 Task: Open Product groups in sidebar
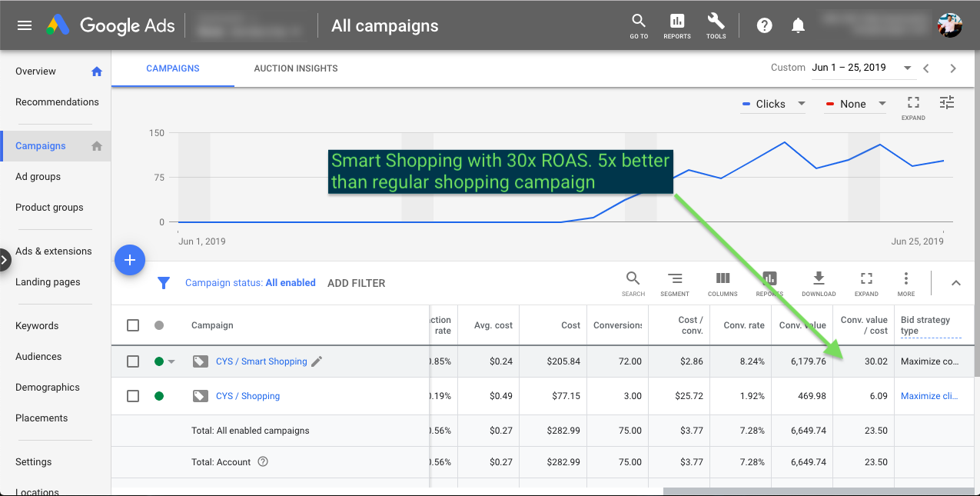click(49, 208)
